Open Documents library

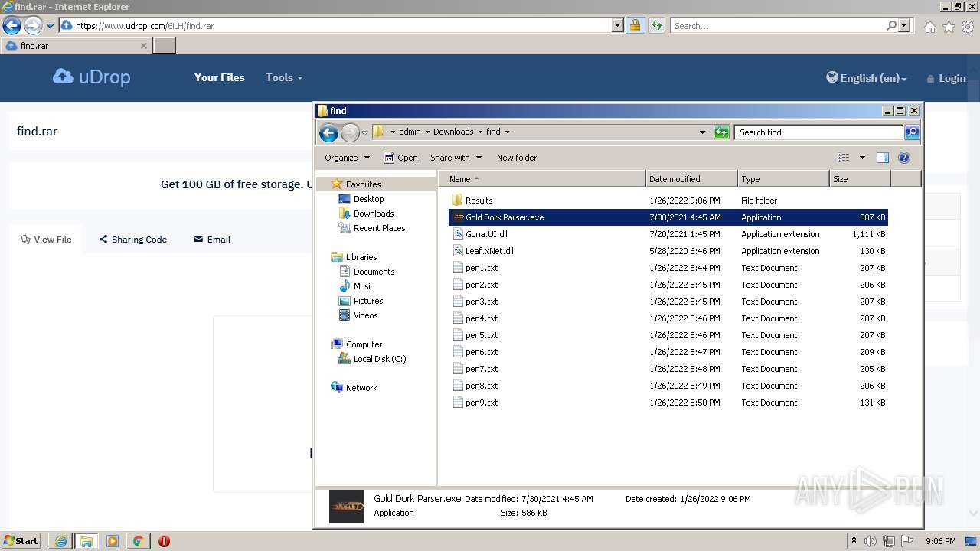(x=374, y=272)
